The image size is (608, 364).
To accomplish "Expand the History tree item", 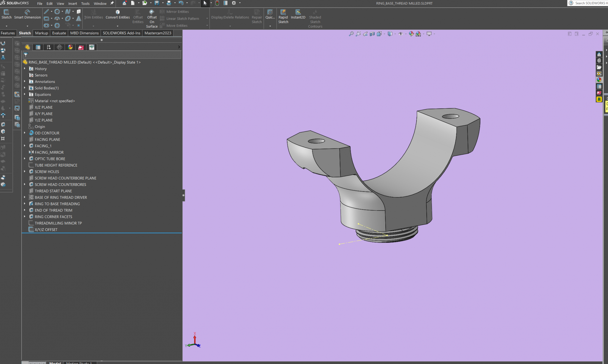I will tap(25, 69).
